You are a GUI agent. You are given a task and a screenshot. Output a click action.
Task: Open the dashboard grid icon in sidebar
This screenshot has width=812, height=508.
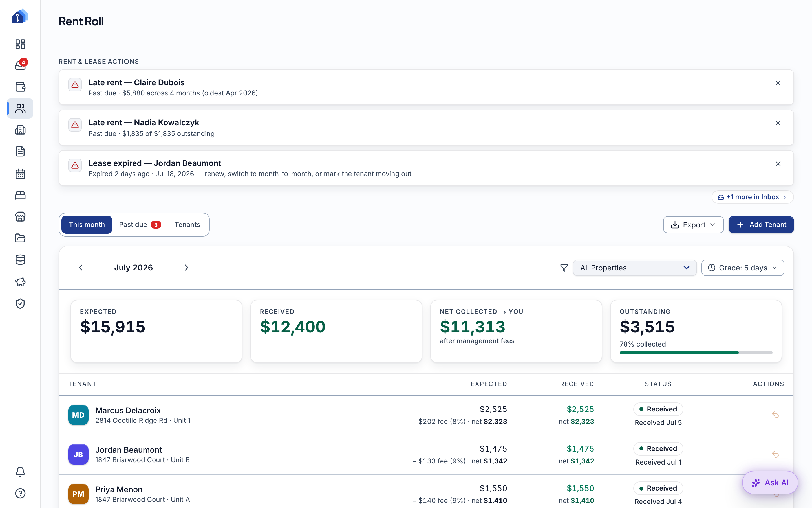coord(20,44)
